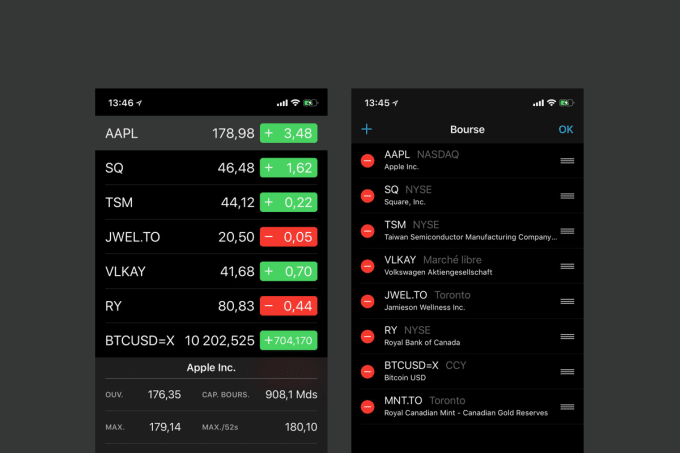The width and height of the screenshot is (680, 453).
Task: Tap OK to finish editing list
Action: [566, 130]
